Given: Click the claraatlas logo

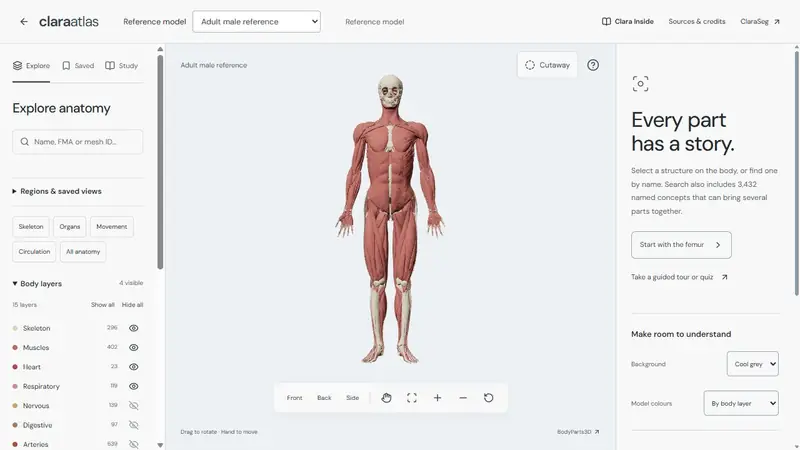Looking at the screenshot, I should pyautogui.click(x=69, y=21).
